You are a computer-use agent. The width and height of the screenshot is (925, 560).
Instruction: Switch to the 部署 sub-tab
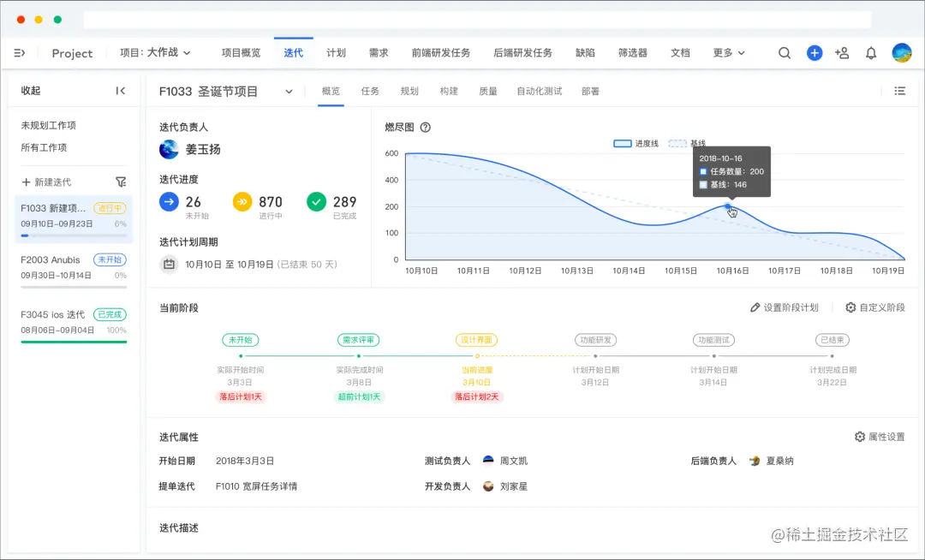tap(590, 92)
